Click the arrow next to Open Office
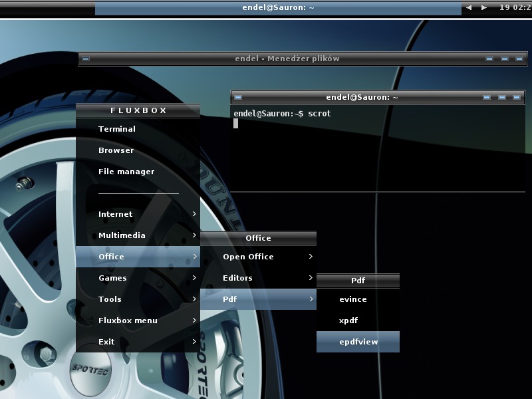This screenshot has height=399, width=532. 311,257
